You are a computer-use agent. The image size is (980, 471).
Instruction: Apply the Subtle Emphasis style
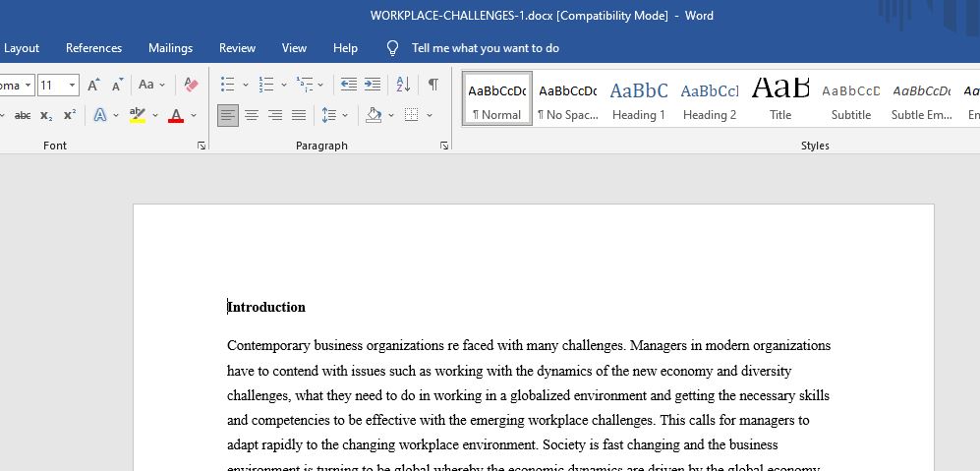pos(921,98)
